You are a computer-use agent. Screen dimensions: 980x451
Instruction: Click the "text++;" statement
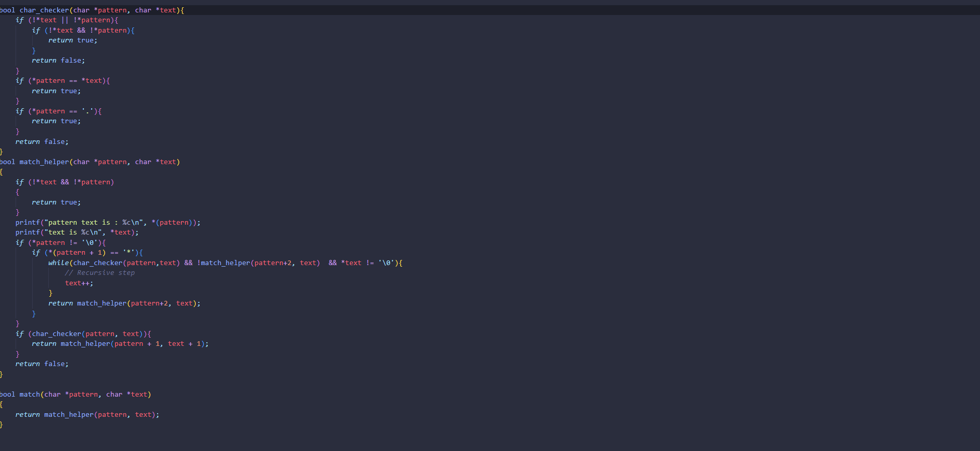pos(79,283)
